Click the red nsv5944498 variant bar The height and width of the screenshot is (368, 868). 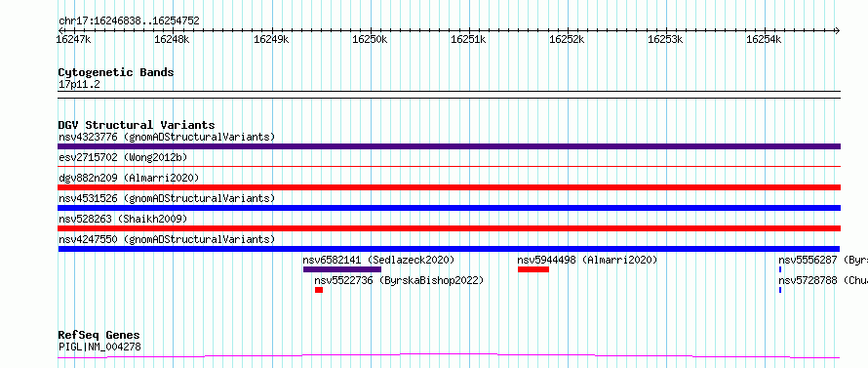click(533, 269)
